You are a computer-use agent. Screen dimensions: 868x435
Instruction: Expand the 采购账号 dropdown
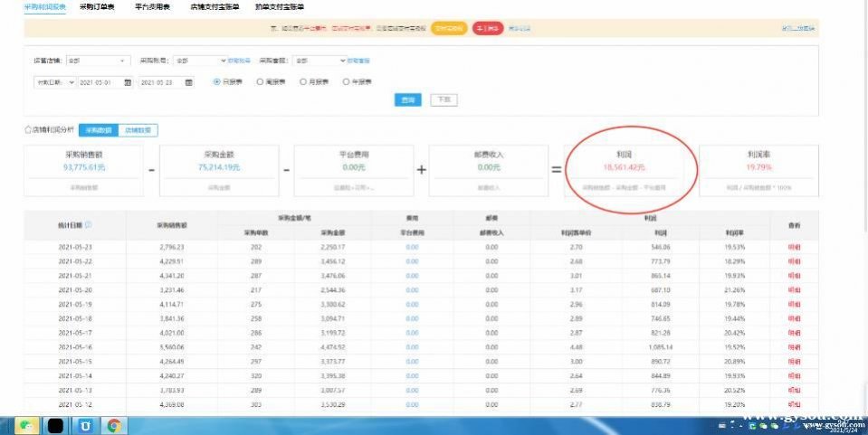pyautogui.click(x=200, y=61)
